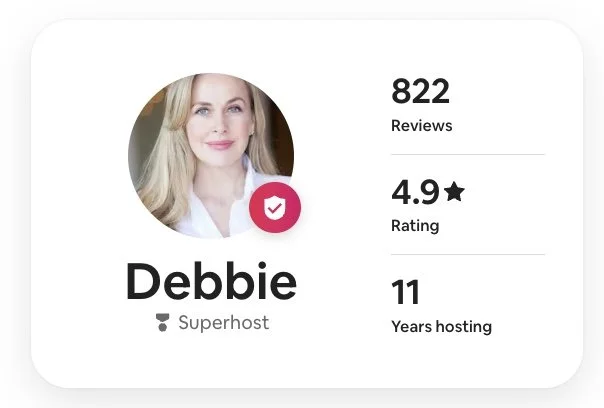Click the 822 reviews count
This screenshot has height=408, width=604.
420,91
